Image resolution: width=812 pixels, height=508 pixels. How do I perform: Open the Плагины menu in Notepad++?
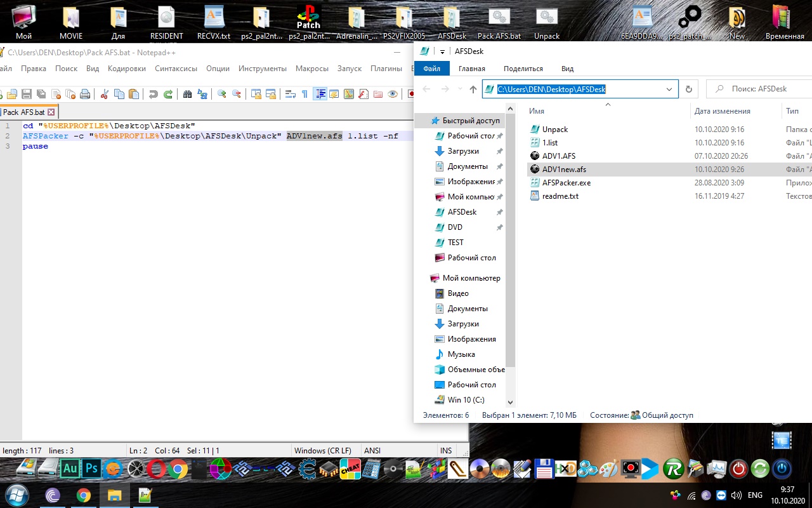coord(386,69)
